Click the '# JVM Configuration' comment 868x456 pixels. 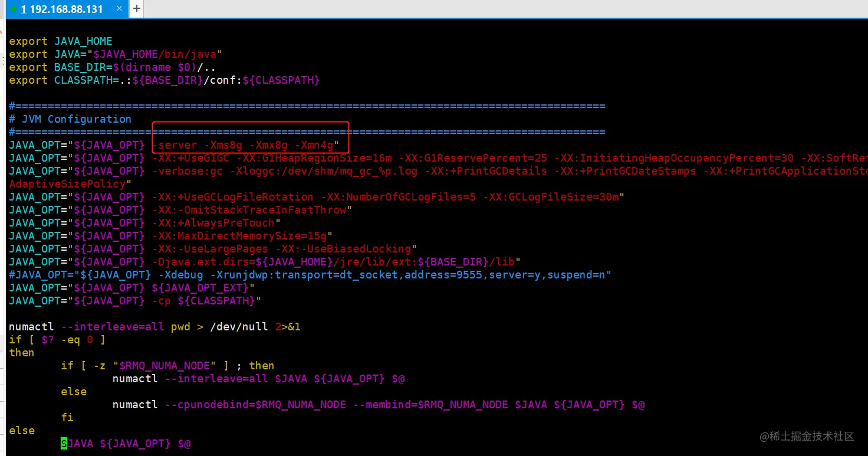[x=70, y=119]
